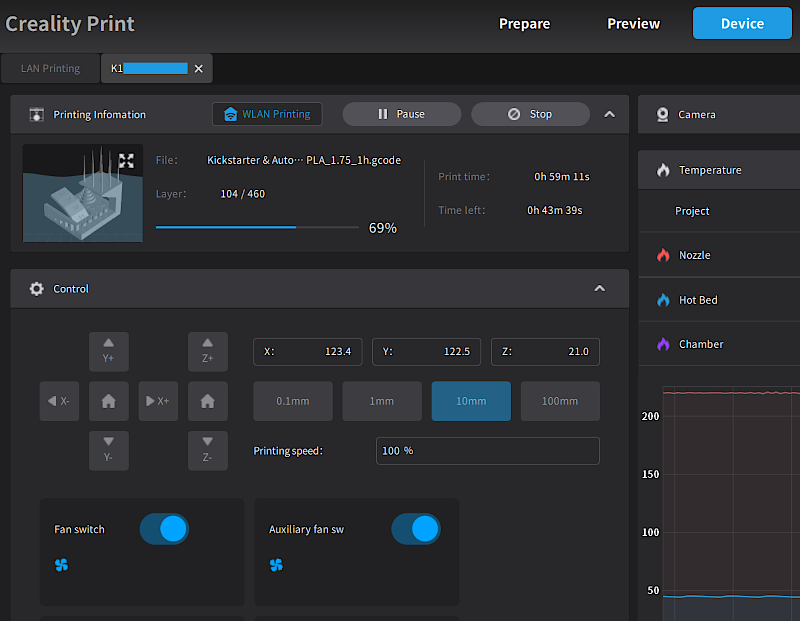Collapse the Control panel
The image size is (800, 621).
tap(599, 289)
